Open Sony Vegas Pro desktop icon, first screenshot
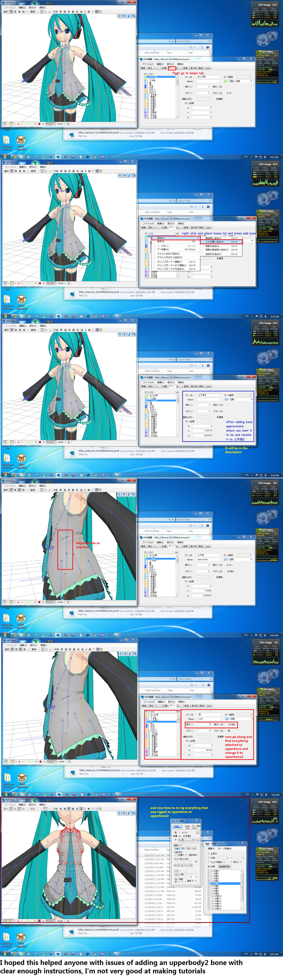283x980 pixels. (7, 143)
